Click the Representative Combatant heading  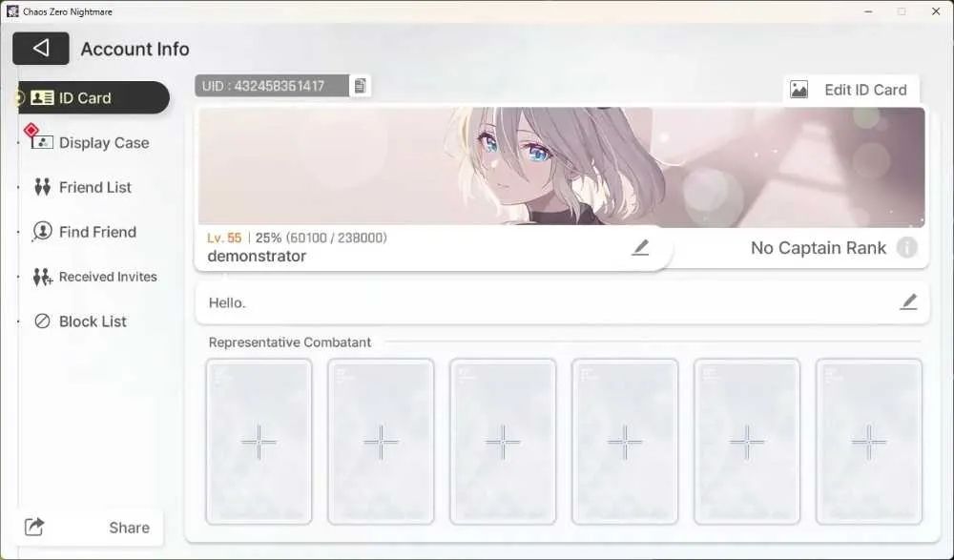point(290,342)
